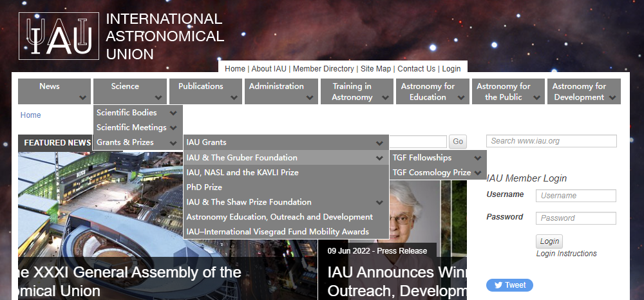Focus the Username input field
This screenshot has height=300, width=644.
coord(576,196)
